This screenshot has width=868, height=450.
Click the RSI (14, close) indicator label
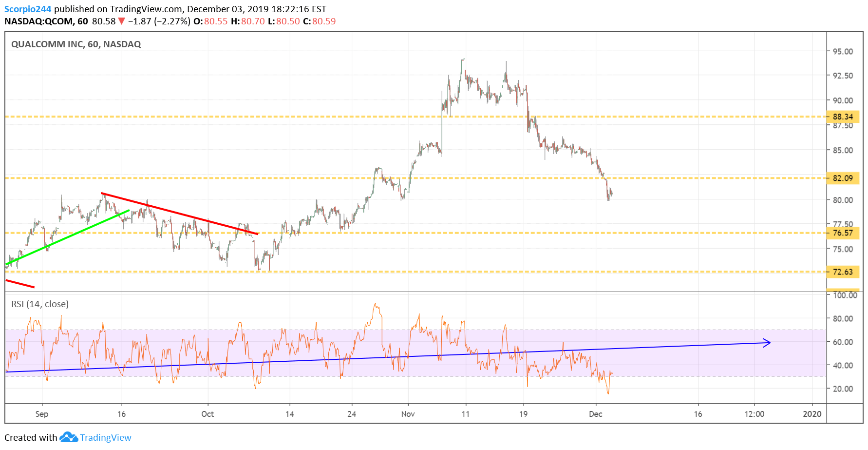tap(40, 304)
